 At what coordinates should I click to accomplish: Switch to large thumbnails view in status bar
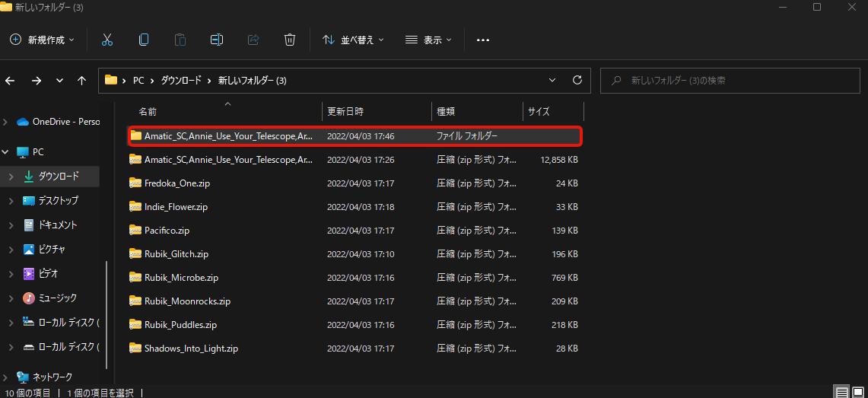click(x=860, y=393)
